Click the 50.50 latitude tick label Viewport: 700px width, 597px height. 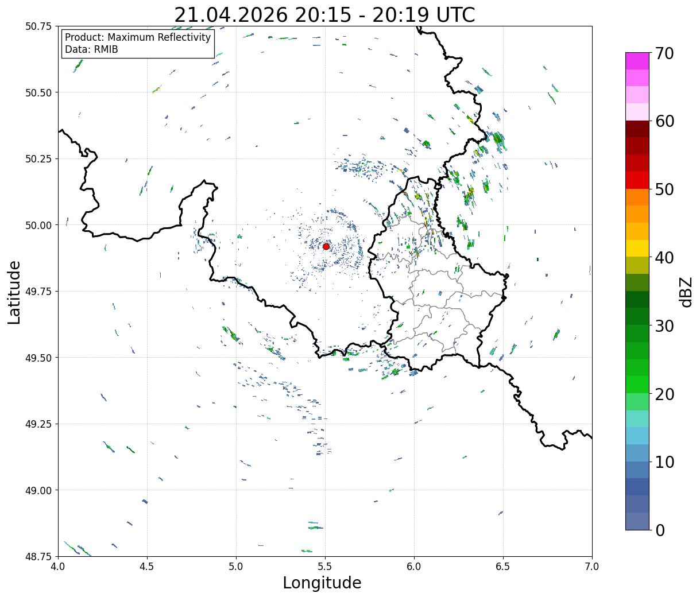pos(38,92)
